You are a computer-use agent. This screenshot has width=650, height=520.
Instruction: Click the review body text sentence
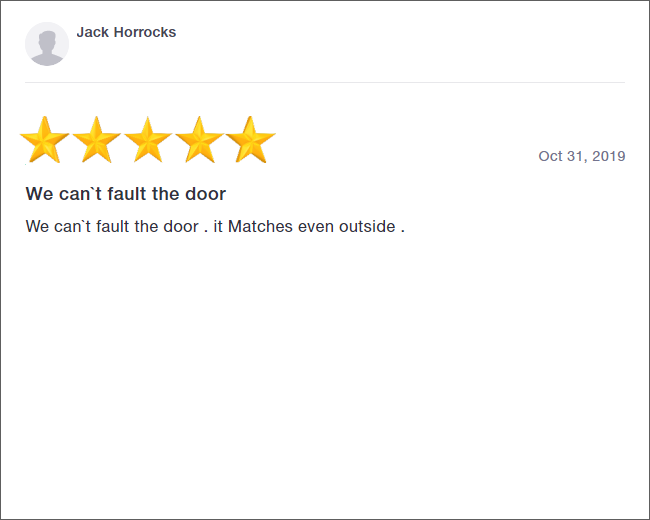(215, 227)
